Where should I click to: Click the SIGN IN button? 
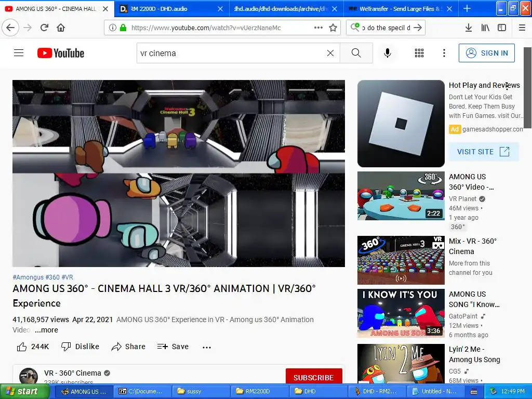coord(486,53)
